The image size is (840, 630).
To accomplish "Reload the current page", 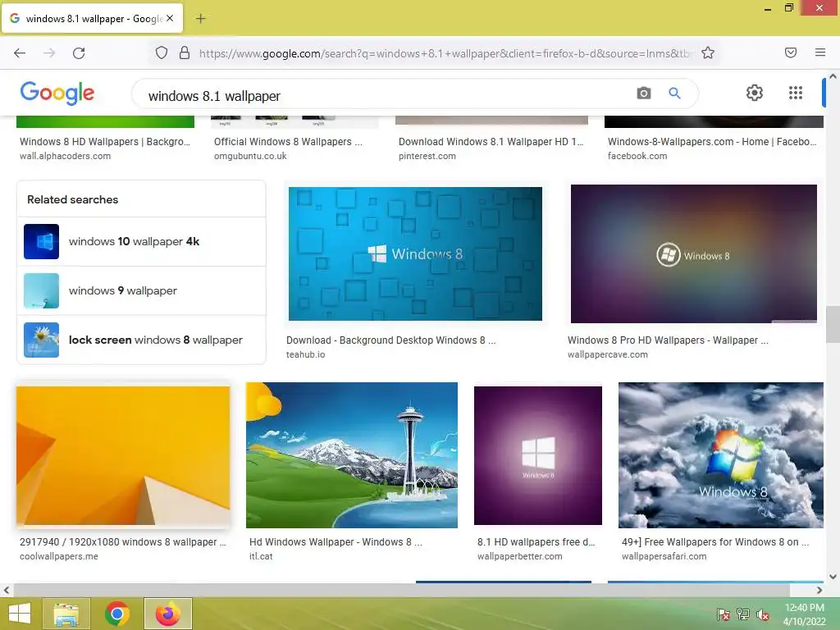I will (79, 52).
